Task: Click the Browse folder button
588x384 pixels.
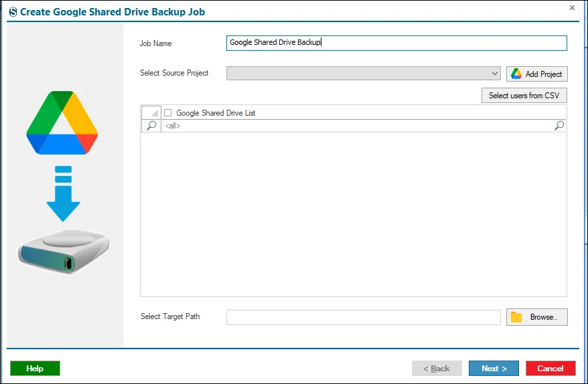Action: [x=536, y=317]
